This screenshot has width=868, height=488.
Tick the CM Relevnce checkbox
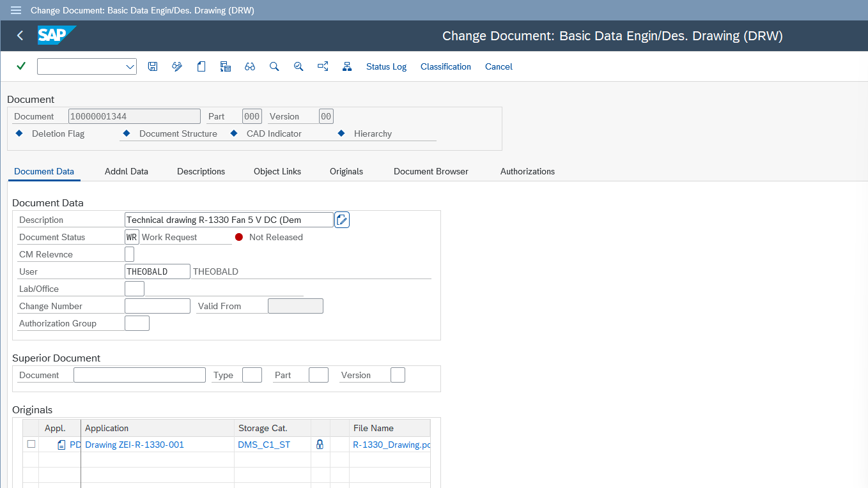pyautogui.click(x=129, y=254)
